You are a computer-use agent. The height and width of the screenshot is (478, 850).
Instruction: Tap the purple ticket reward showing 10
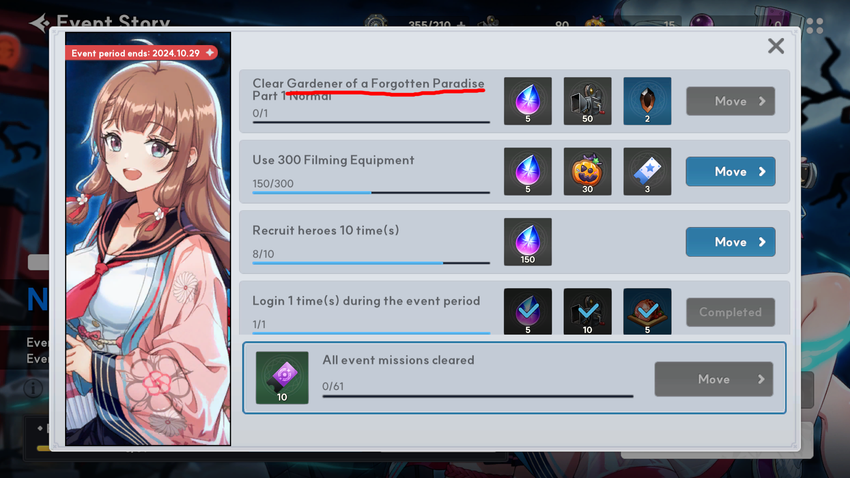[282, 378]
